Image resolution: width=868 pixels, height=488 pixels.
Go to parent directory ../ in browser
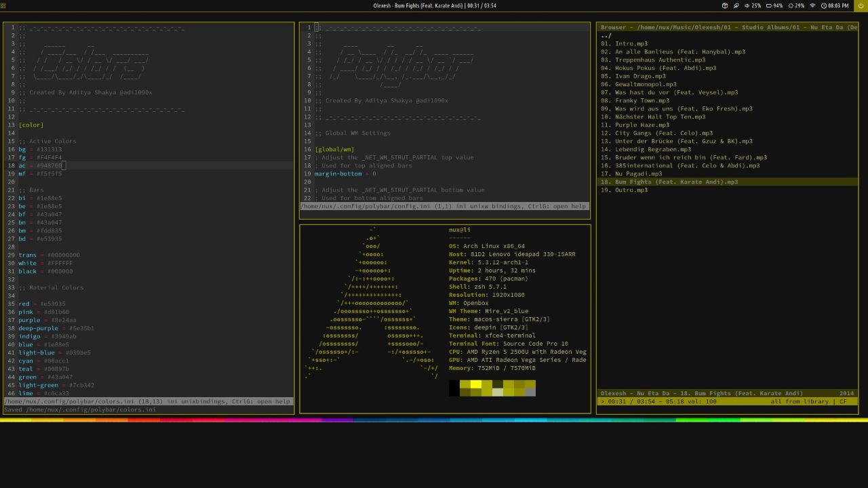coord(606,35)
